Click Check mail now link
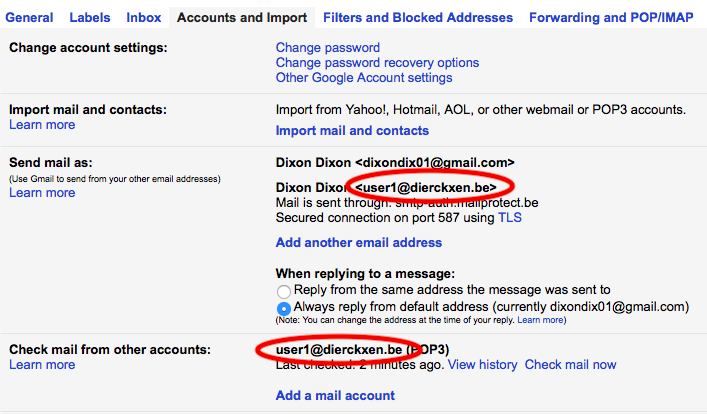This screenshot has height=414, width=707. 570,365
